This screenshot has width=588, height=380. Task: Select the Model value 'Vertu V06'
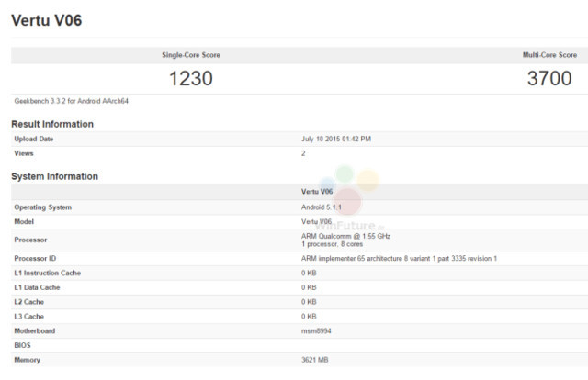pyautogui.click(x=316, y=222)
